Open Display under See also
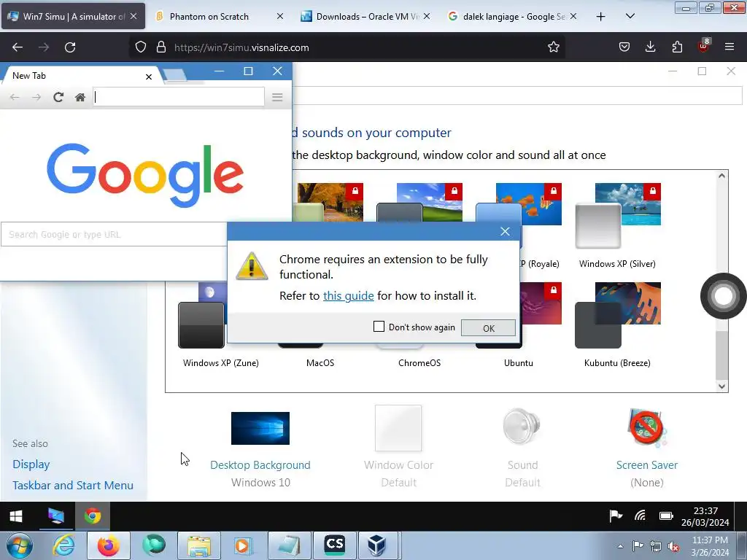Screen dimensions: 747x560 [31, 464]
